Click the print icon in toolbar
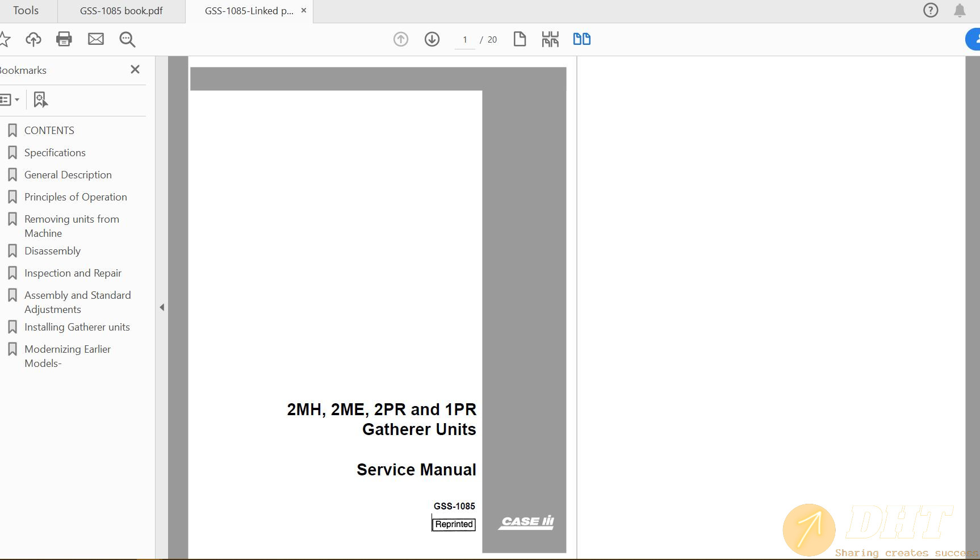980x560 pixels. click(x=64, y=39)
